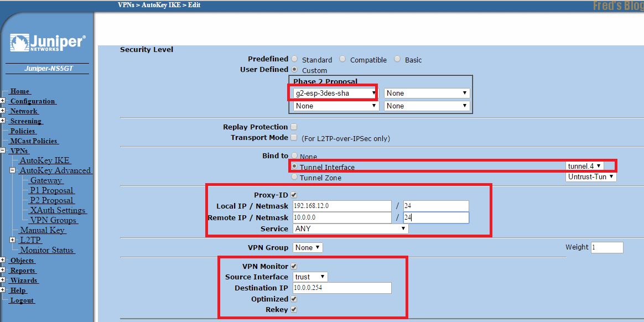Open AutoKey IKE in the sidebar

45,160
